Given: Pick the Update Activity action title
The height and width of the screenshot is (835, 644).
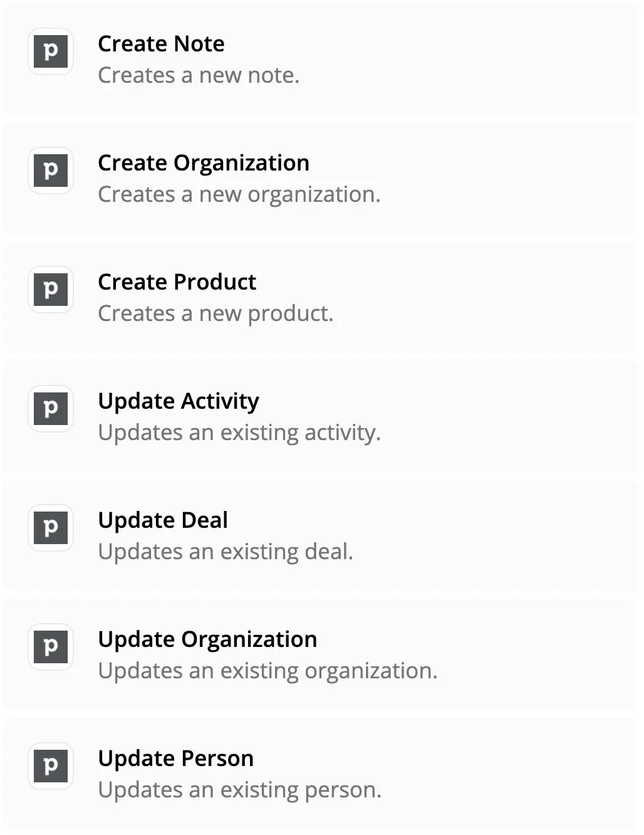Looking at the screenshot, I should (179, 401).
